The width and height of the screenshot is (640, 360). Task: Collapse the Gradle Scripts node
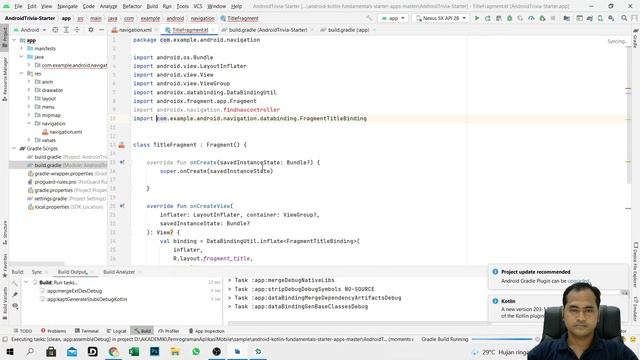point(14,149)
